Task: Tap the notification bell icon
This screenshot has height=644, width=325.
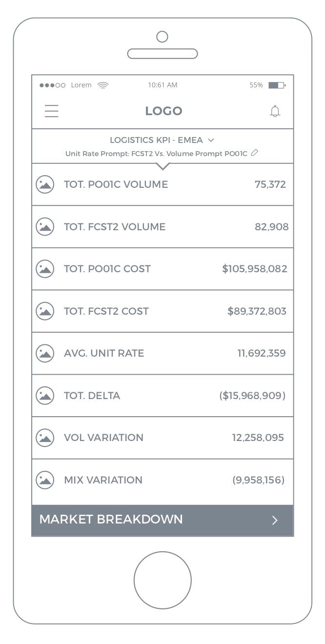Action: pos(275,111)
